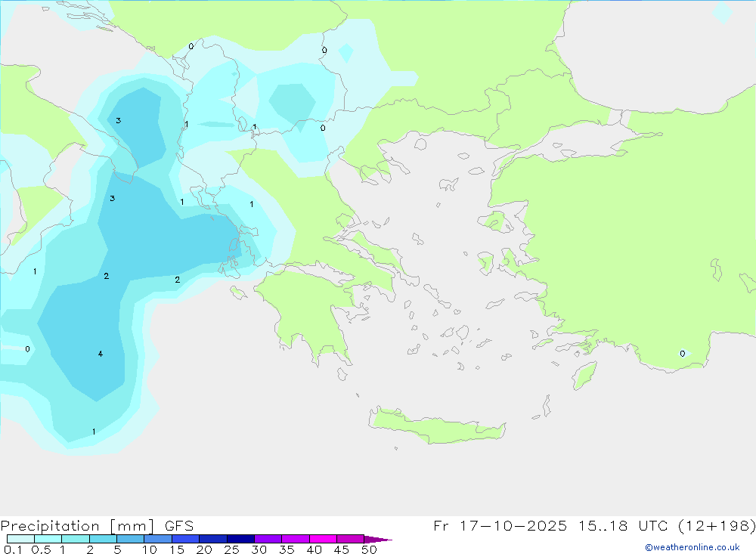Select the 20–25 mm legend swatch

tap(213, 539)
